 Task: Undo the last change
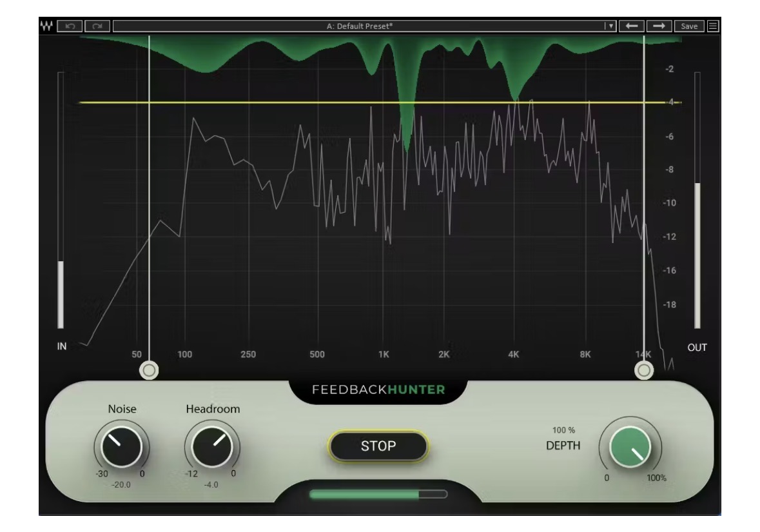[70, 26]
